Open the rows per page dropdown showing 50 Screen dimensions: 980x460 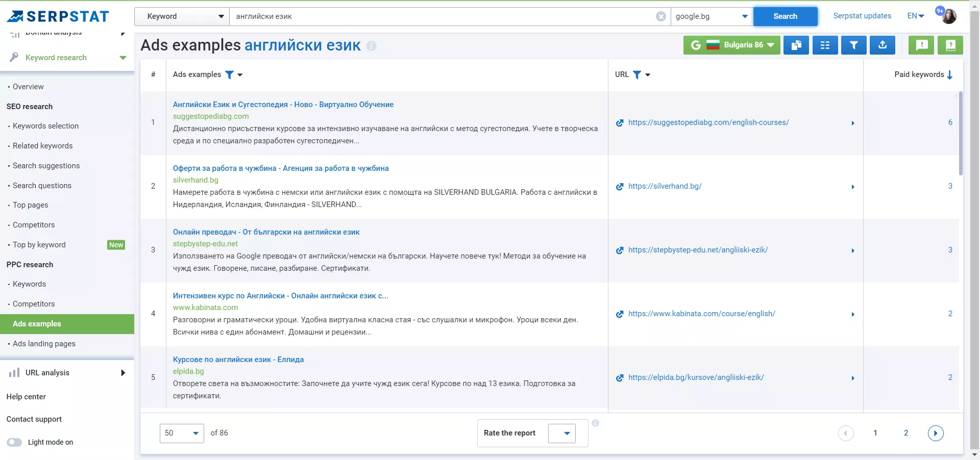182,433
